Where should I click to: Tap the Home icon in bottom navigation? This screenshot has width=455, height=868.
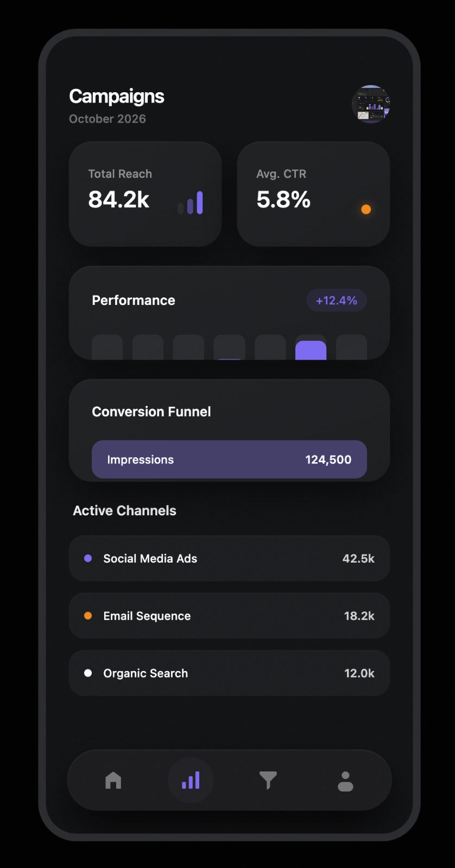pos(113,780)
